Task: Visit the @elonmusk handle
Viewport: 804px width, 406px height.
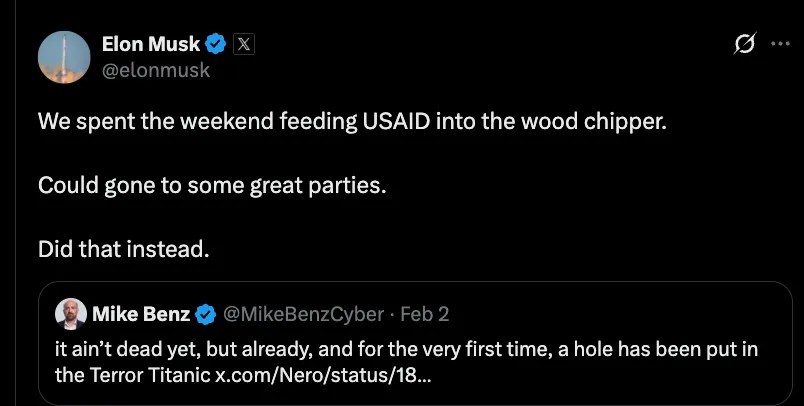Action: [x=156, y=70]
